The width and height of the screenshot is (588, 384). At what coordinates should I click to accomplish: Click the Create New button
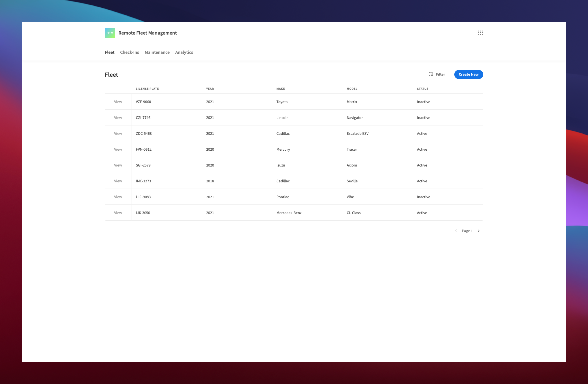pyautogui.click(x=468, y=74)
